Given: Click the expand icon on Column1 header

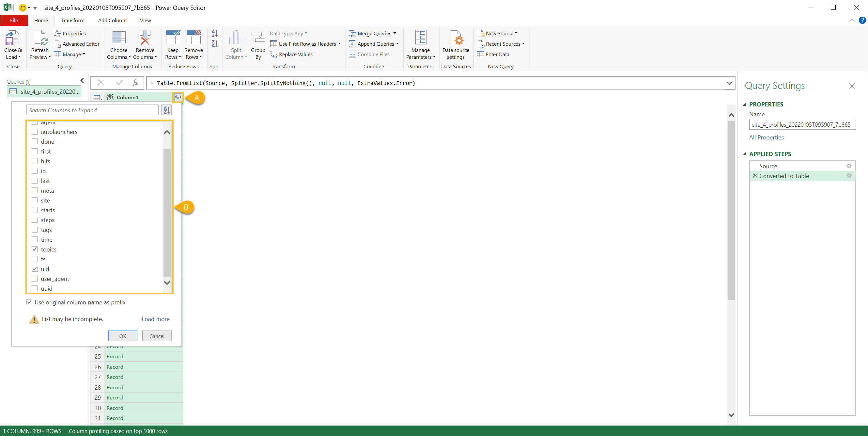Looking at the screenshot, I should click(x=178, y=97).
